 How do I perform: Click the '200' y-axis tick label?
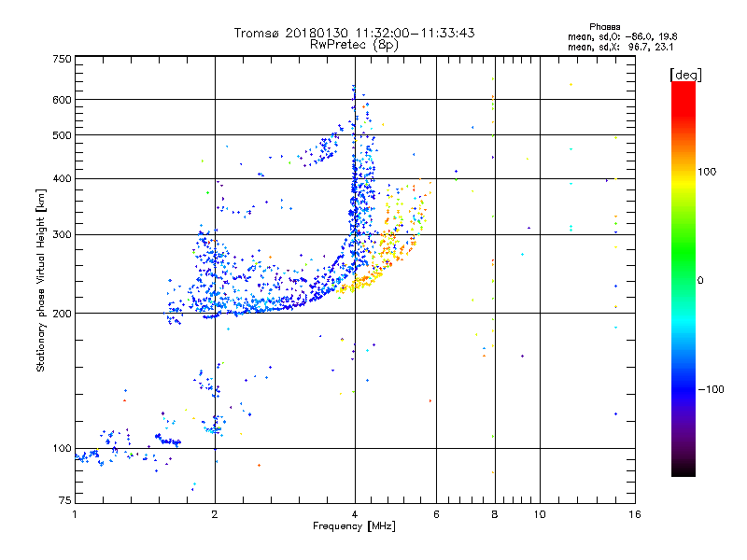click(x=62, y=314)
